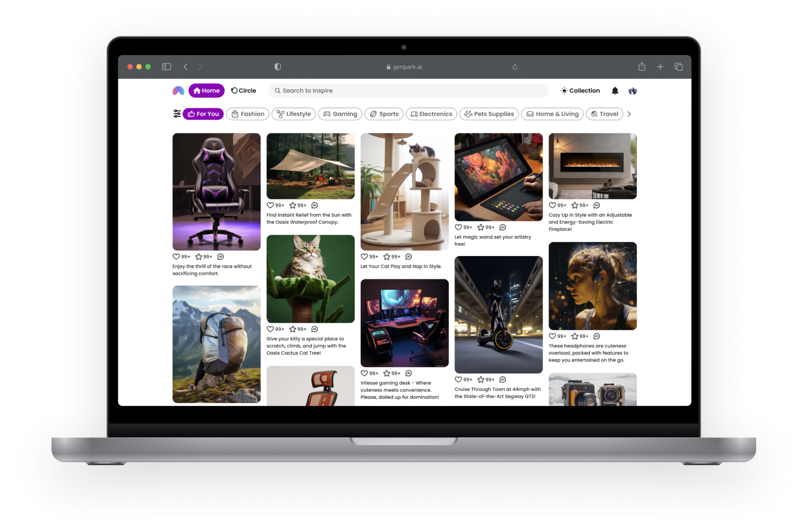Like the headphones post
The height and width of the screenshot is (532, 802).
pos(553,336)
